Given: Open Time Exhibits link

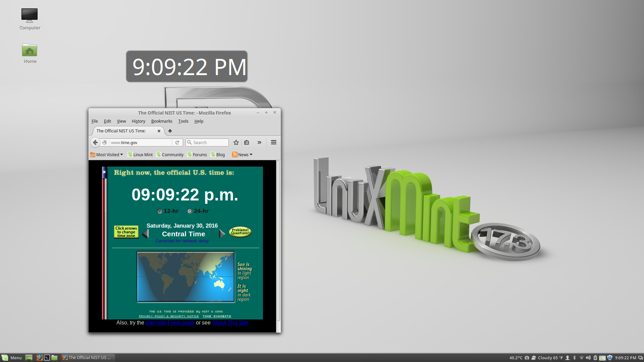Looking at the screenshot, I should coord(217,316).
